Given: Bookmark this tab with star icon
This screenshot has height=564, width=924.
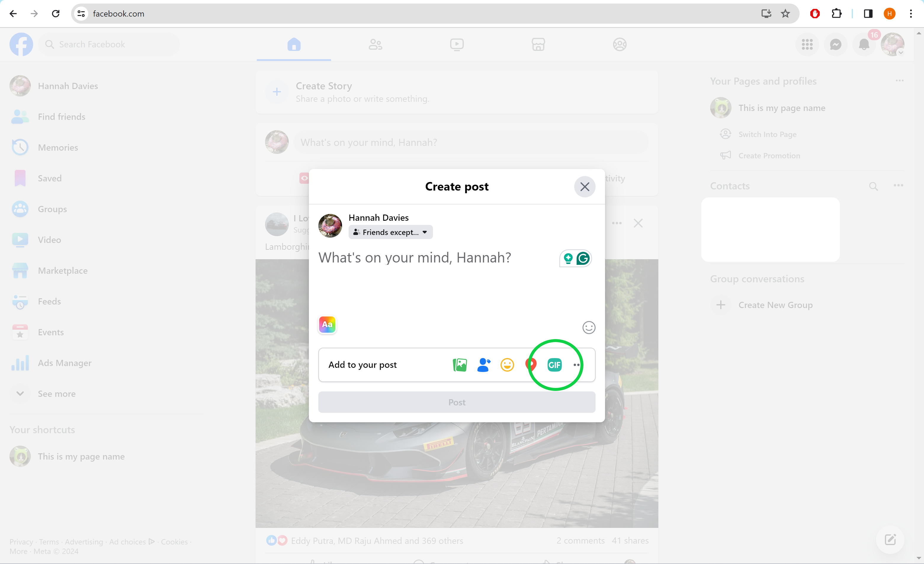Looking at the screenshot, I should pos(785,14).
